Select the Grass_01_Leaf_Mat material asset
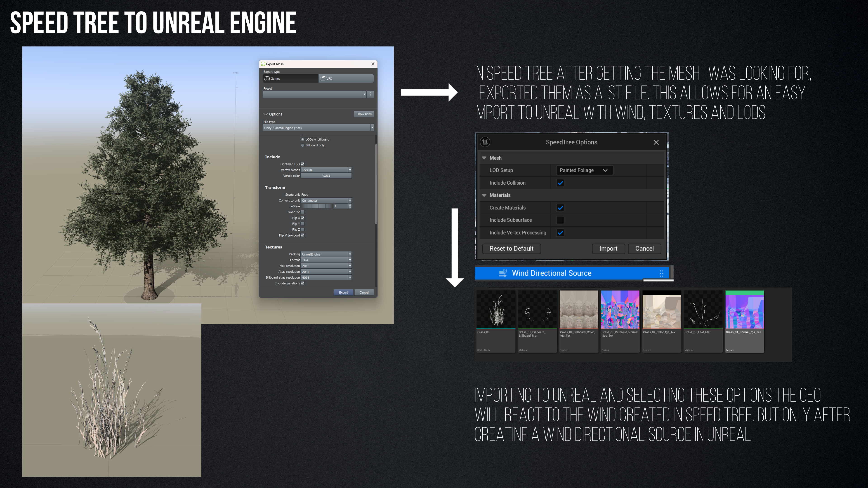Image resolution: width=868 pixels, height=488 pixels. 703,321
